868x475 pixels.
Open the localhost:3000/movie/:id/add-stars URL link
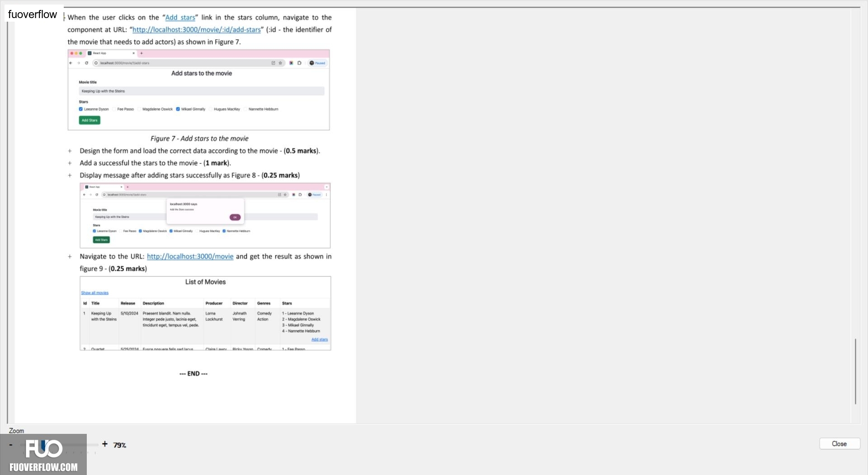point(196,30)
